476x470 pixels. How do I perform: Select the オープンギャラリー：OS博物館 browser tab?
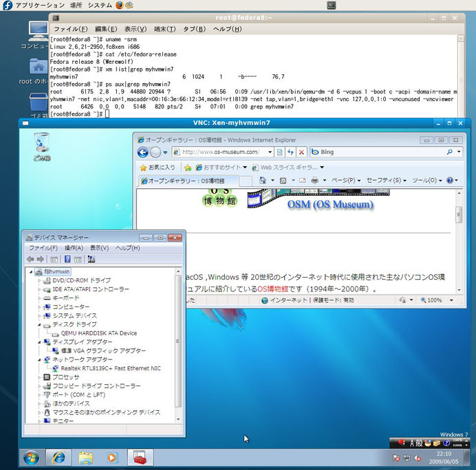coord(188,181)
